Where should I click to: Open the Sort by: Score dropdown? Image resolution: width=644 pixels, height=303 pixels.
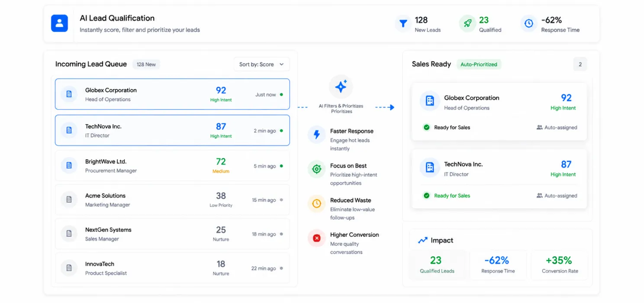[261, 64]
